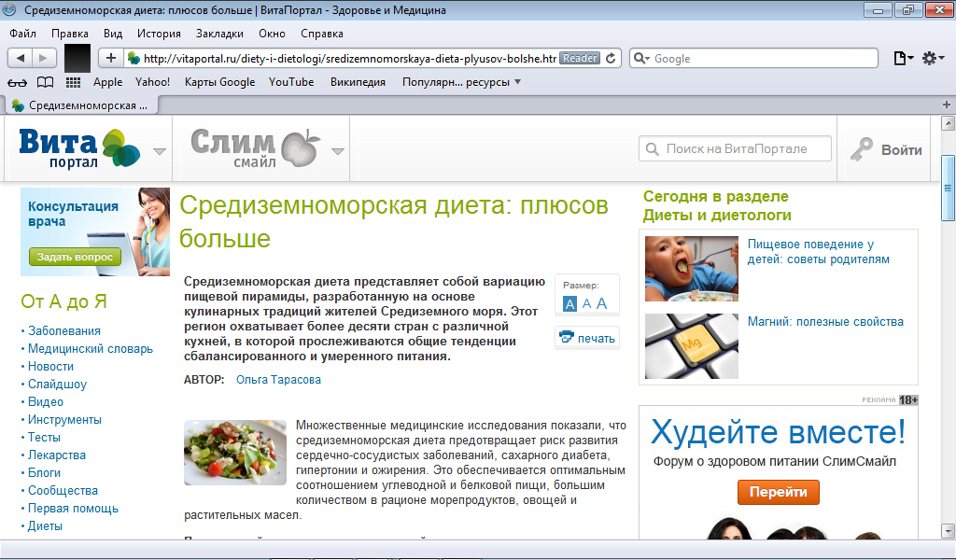Click the orange Перейти button
956x560 pixels.
pyautogui.click(x=778, y=492)
